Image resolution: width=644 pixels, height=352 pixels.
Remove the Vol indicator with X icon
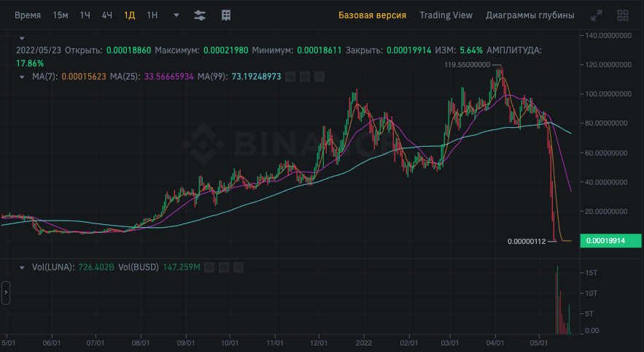[x=238, y=268]
